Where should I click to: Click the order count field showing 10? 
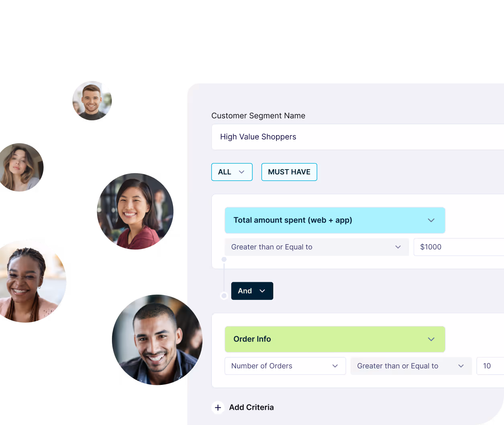tap(490, 366)
